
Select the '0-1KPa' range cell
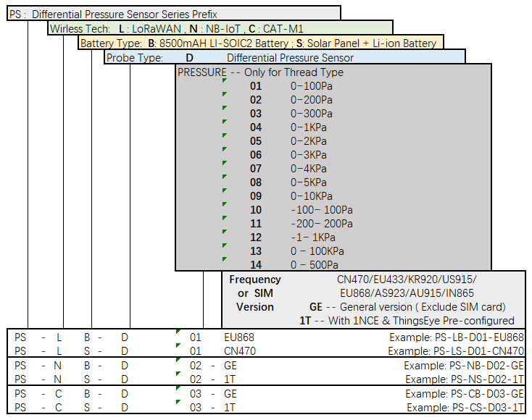point(309,127)
